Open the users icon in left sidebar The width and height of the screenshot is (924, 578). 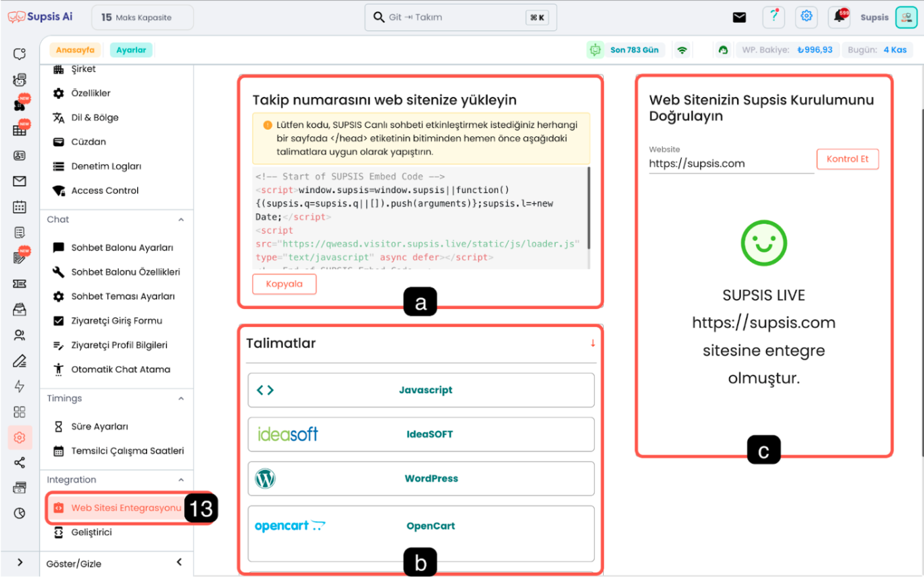pyautogui.click(x=20, y=335)
